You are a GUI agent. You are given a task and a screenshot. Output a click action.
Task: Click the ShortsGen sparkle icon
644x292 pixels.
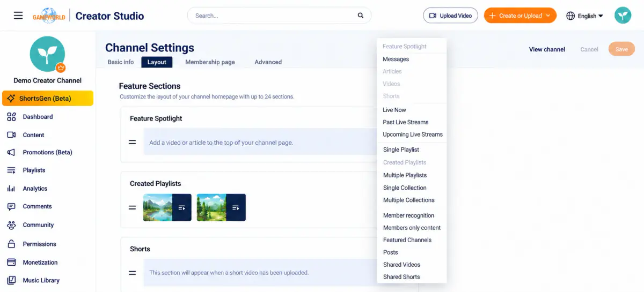click(11, 99)
